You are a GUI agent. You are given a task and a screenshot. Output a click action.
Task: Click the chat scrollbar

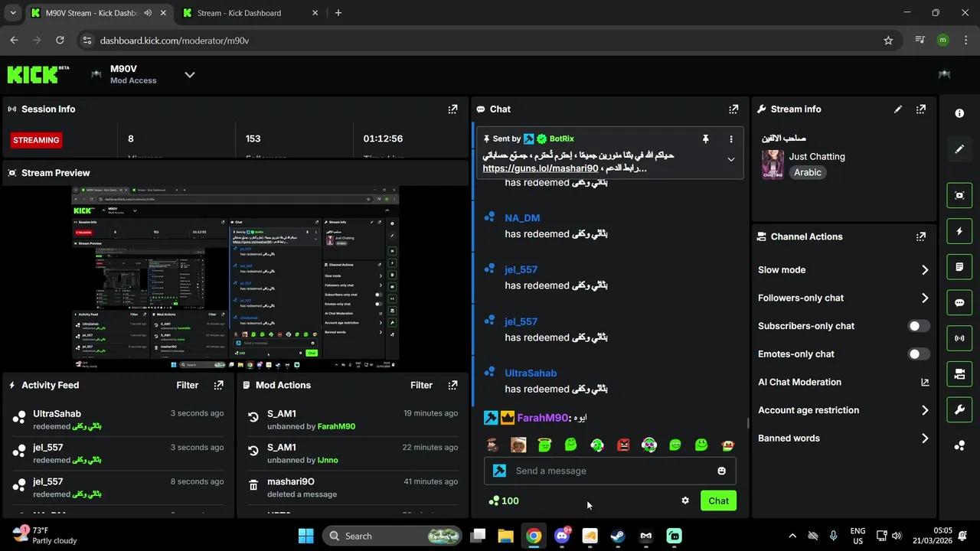(x=748, y=423)
